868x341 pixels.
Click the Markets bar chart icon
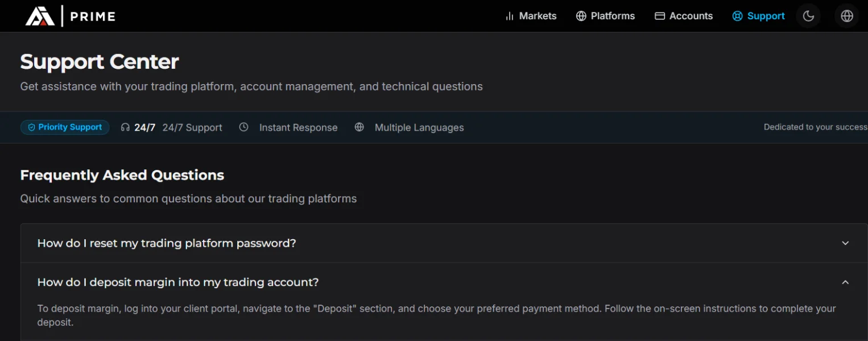(x=510, y=16)
